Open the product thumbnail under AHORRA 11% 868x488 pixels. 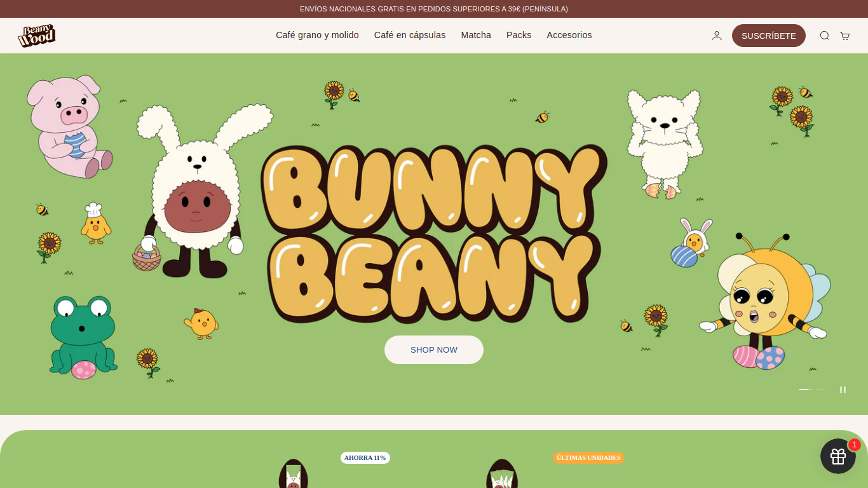[294, 473]
